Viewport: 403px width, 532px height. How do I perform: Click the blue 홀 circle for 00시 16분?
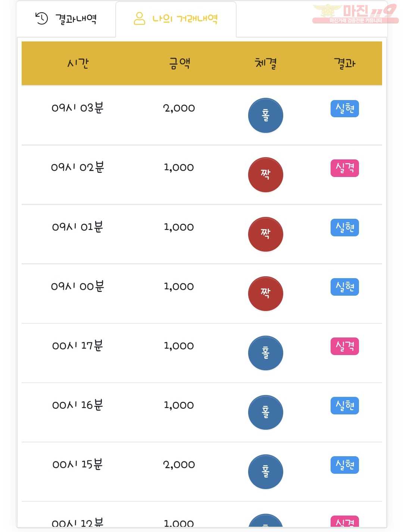coord(265,412)
